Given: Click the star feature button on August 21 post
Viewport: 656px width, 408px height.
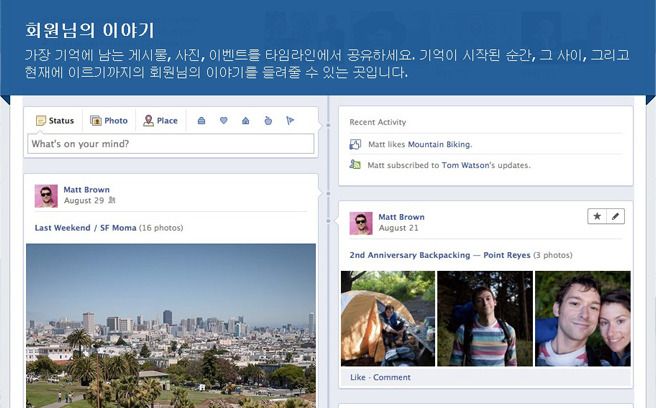Looking at the screenshot, I should (x=597, y=216).
